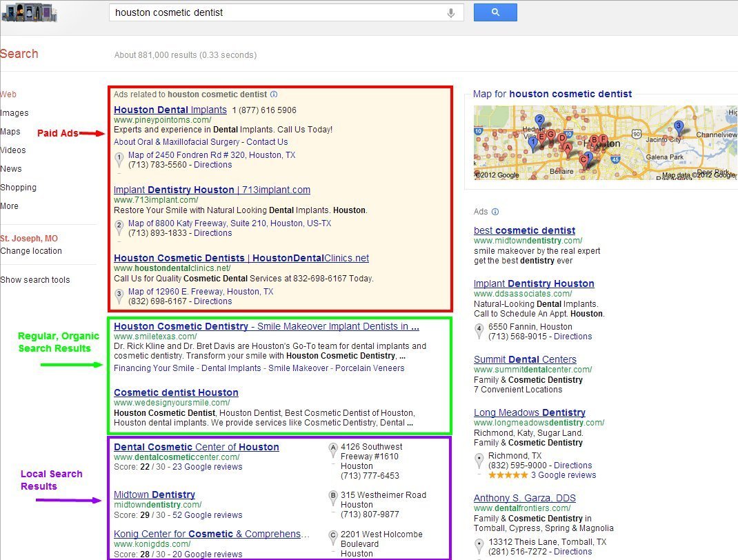
Task: Open Midtown Dentistry local listing
Action: pos(154,494)
